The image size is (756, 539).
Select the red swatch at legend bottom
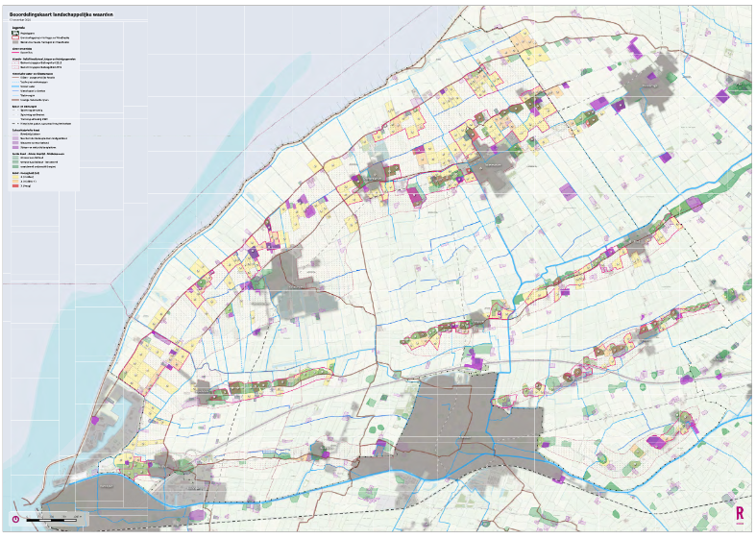coord(15,185)
